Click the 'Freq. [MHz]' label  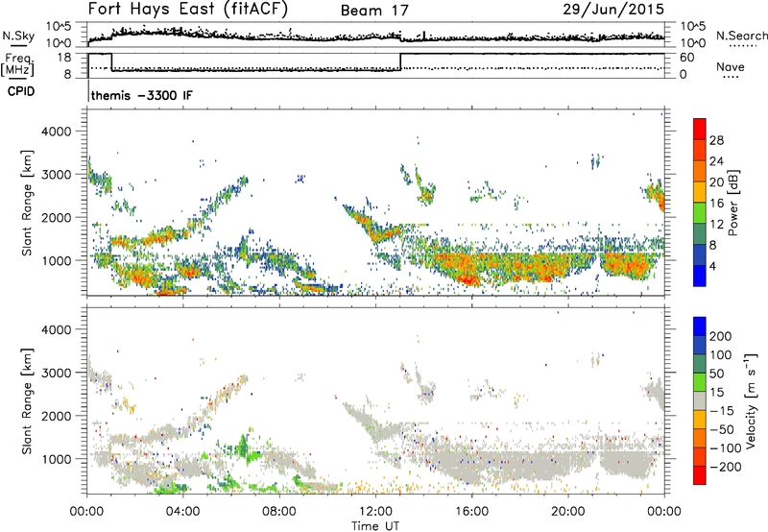coord(17,64)
